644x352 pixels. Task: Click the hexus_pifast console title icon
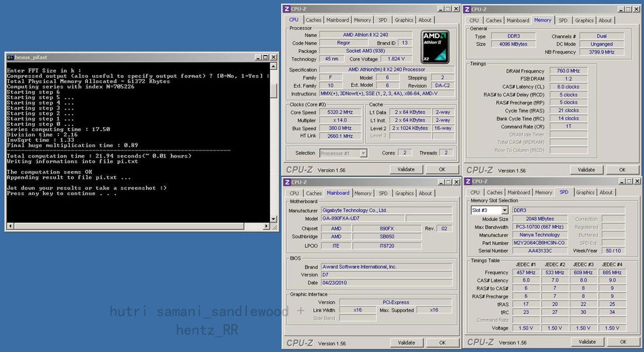point(11,57)
